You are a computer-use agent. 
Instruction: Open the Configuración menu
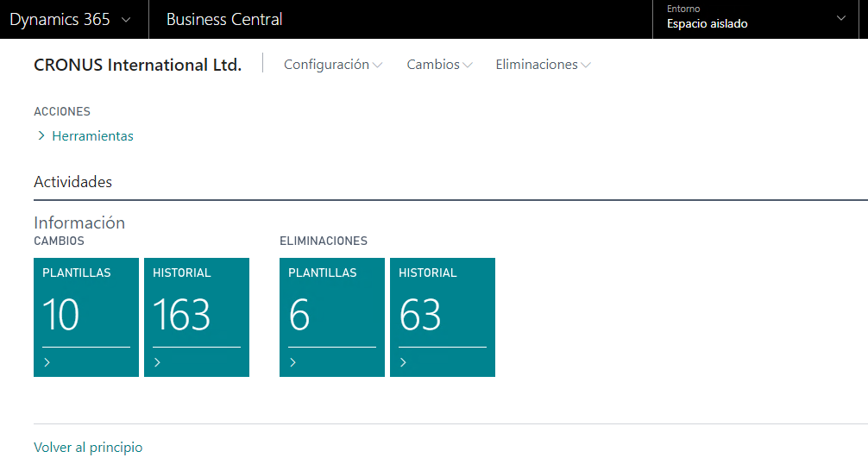pyautogui.click(x=333, y=65)
